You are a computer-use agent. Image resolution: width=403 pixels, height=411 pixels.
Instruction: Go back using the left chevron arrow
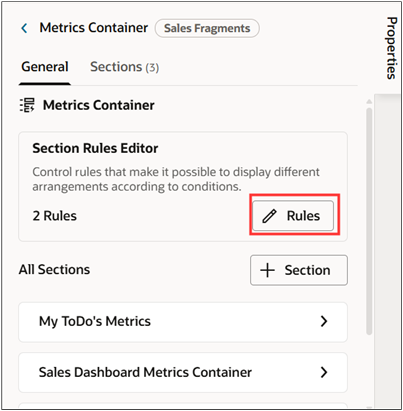24,28
